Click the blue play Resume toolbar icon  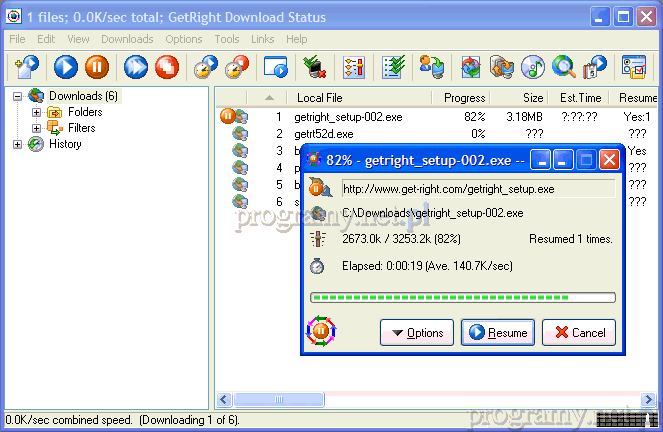(66, 67)
